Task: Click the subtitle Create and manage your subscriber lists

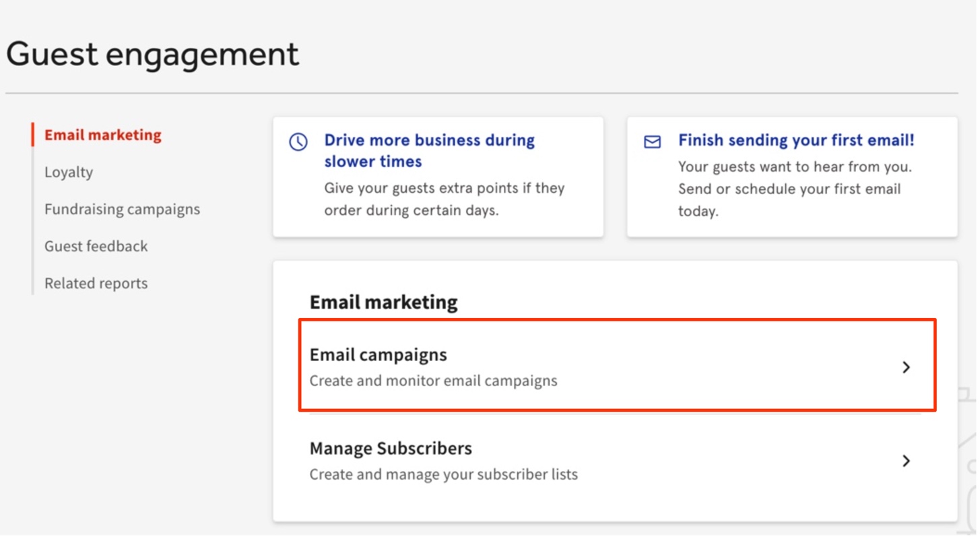Action: tap(443, 474)
